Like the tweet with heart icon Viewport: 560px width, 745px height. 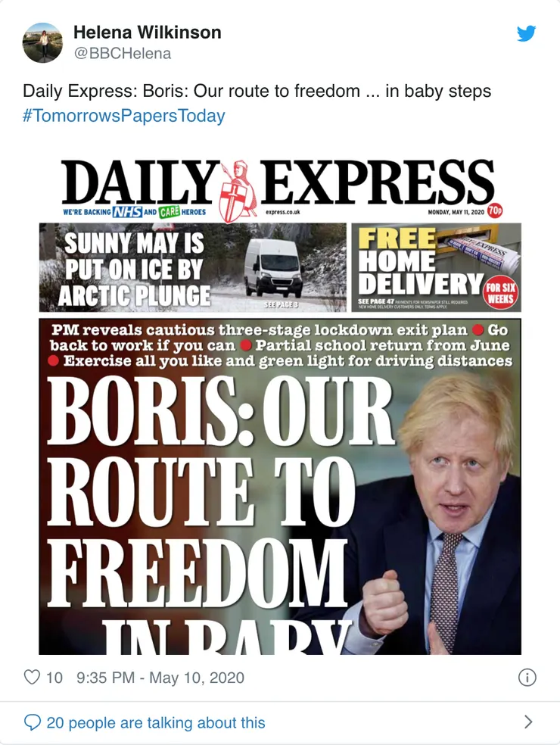tap(32, 677)
